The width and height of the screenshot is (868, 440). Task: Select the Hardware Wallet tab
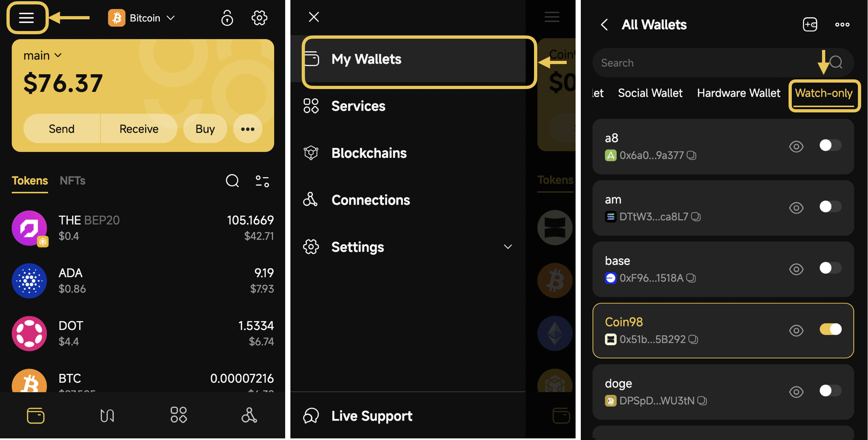pos(738,93)
